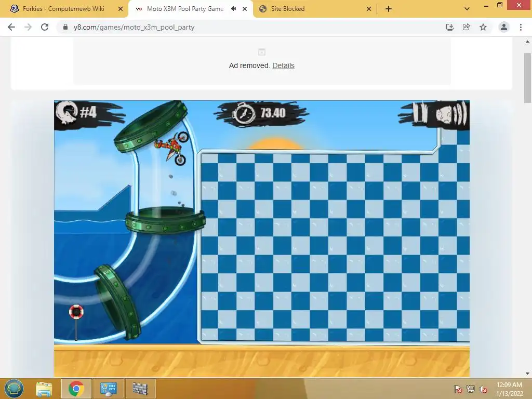This screenshot has height=399, width=532.
Task: Click the muted volume tray icon
Action: [483, 389]
